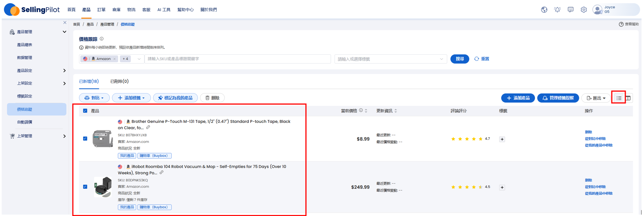
Task: Open the 匯出 export dropdown
Action: click(x=596, y=98)
